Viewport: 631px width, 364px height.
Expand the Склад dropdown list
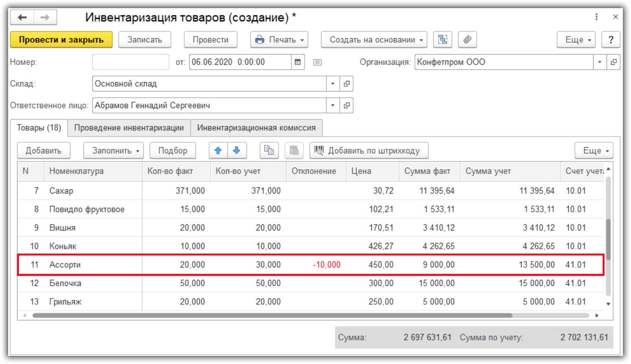tap(333, 84)
